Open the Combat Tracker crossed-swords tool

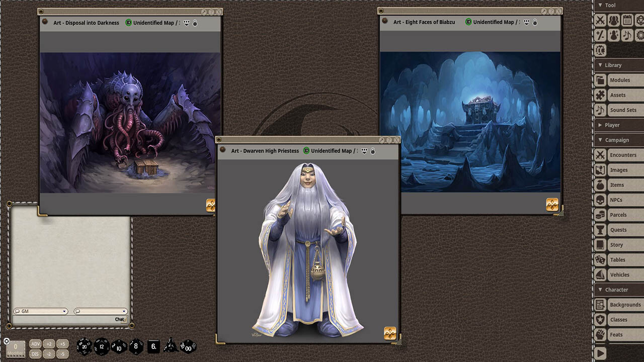(600, 20)
